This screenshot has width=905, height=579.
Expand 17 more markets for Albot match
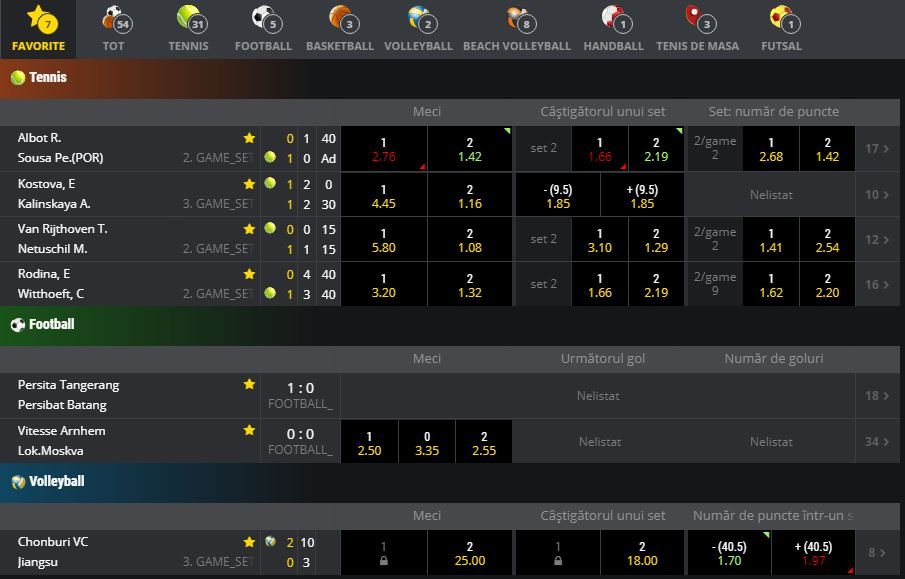(x=877, y=148)
